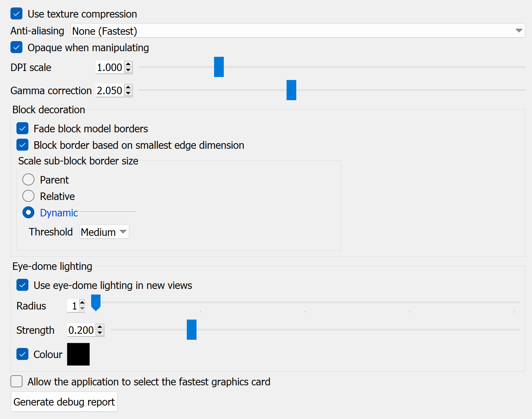The image size is (532, 419).
Task: Enable fastest graphics card selection
Action: coord(16,382)
